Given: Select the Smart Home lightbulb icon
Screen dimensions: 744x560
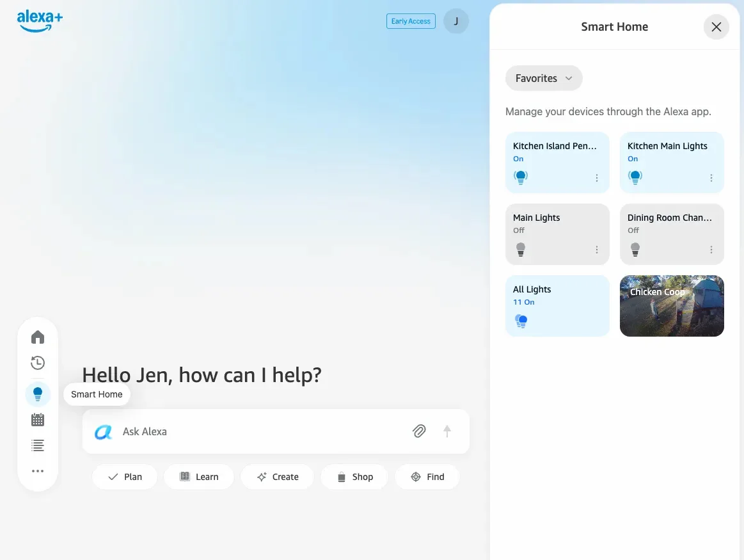Looking at the screenshot, I should click(38, 394).
